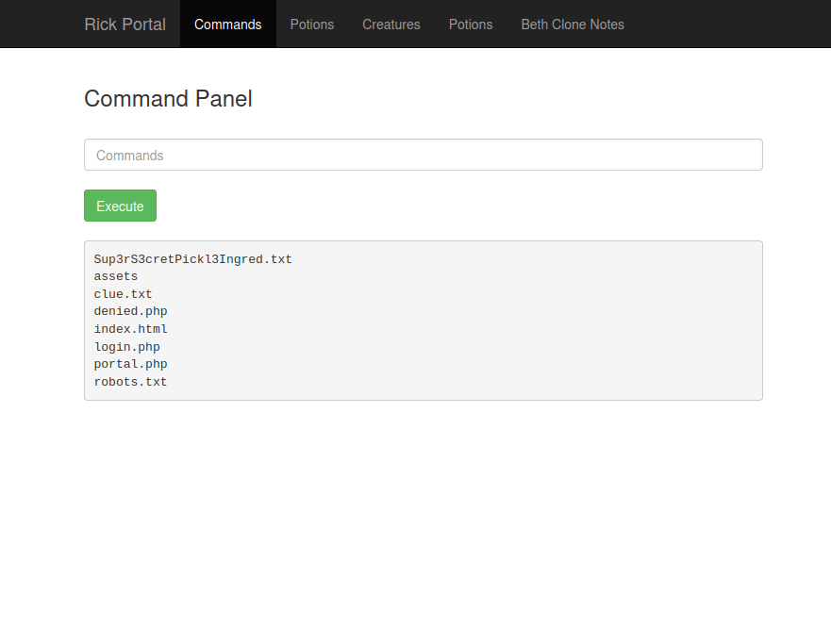Open the Potions link beside Commands
The width and height of the screenshot is (831, 644).
point(311,25)
